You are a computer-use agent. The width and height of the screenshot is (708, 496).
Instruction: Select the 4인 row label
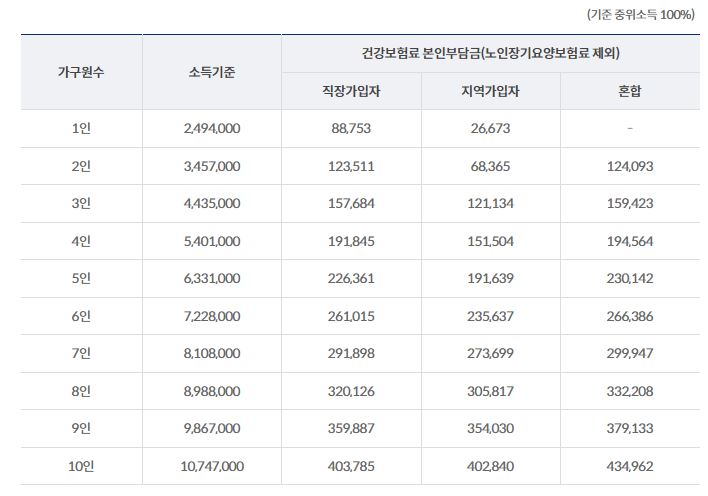point(81,241)
